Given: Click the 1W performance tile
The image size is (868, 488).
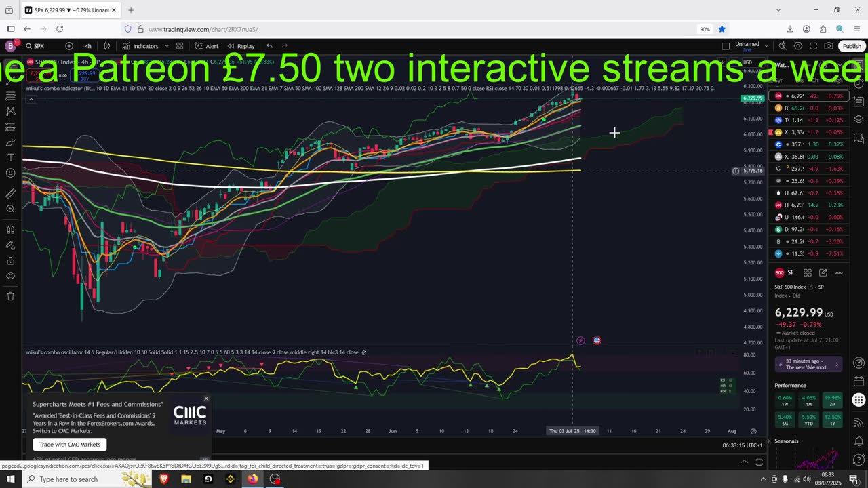Looking at the screenshot, I should [x=785, y=401].
